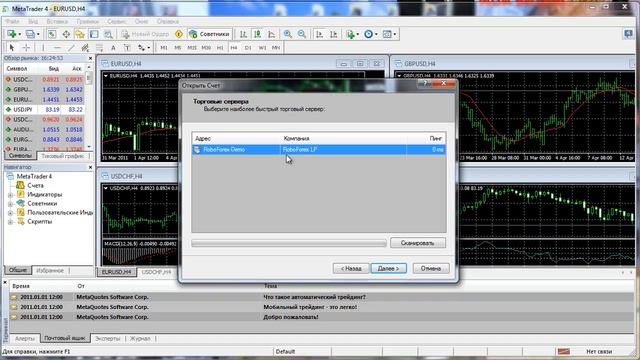
Task: Select the Text Label tool
Action: 127,48
